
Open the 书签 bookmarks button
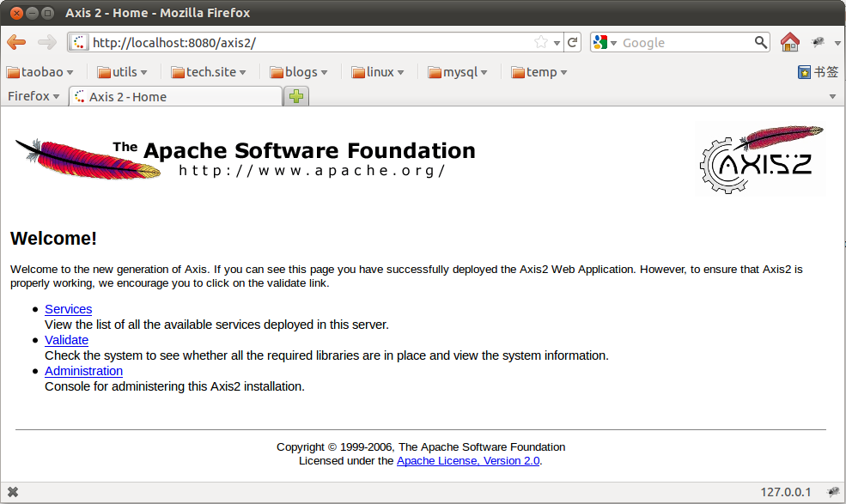(x=819, y=72)
